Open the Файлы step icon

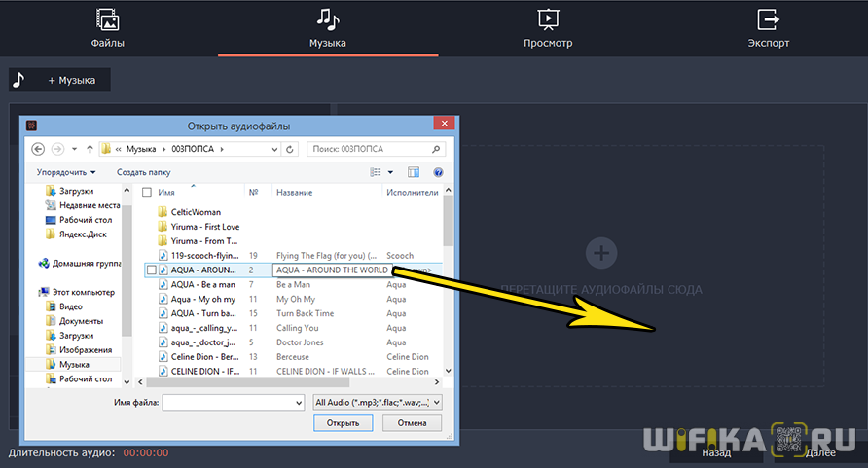[108, 19]
